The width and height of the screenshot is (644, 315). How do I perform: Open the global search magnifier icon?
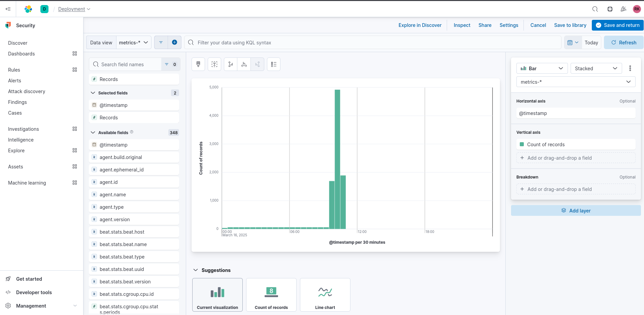(595, 9)
